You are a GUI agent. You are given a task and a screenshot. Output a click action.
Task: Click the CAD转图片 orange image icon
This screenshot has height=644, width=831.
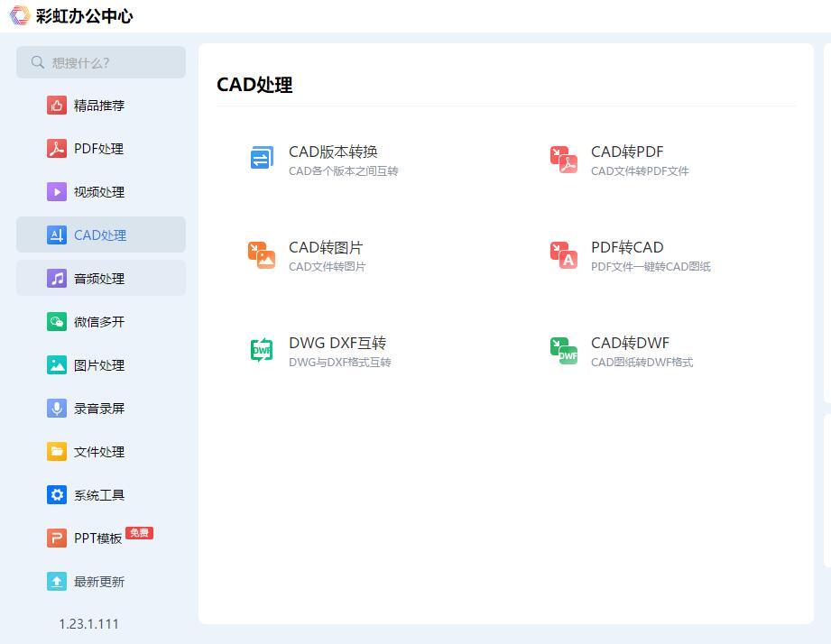coord(262,254)
